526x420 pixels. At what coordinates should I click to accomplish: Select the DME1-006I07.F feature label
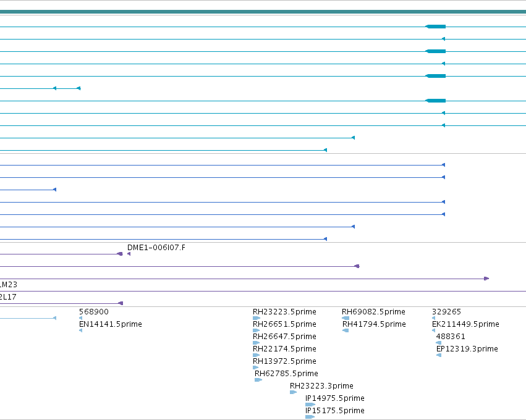[x=156, y=248]
